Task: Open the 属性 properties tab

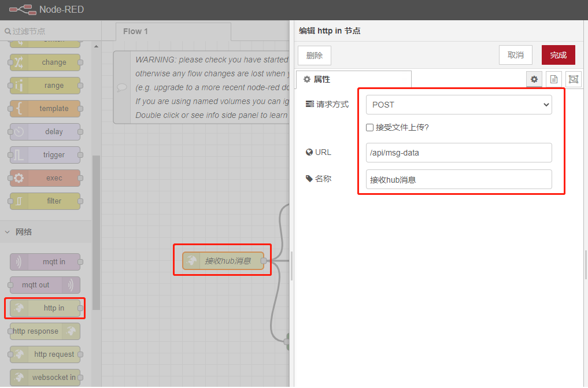Action: [x=354, y=79]
